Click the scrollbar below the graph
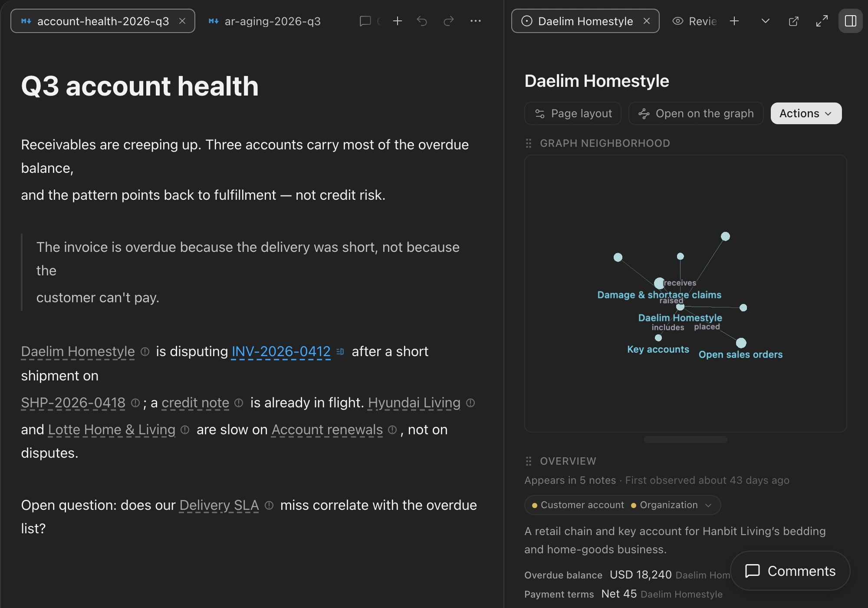This screenshot has height=608, width=868. click(686, 439)
